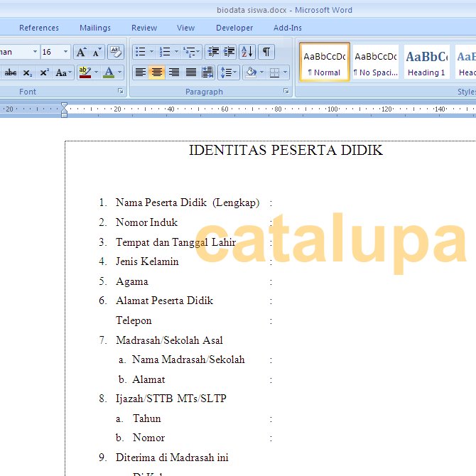Click 'Alamat Peserta Didik' line
This screenshot has height=476, width=476.
[165, 301]
